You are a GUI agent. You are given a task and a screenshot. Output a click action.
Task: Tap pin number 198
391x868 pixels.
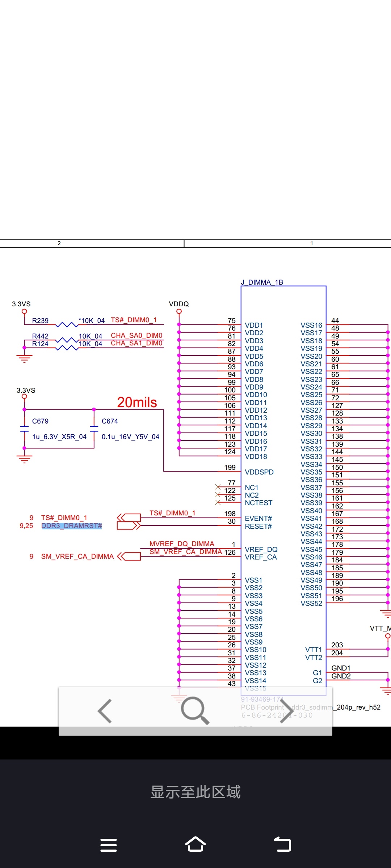pyautogui.click(x=230, y=514)
